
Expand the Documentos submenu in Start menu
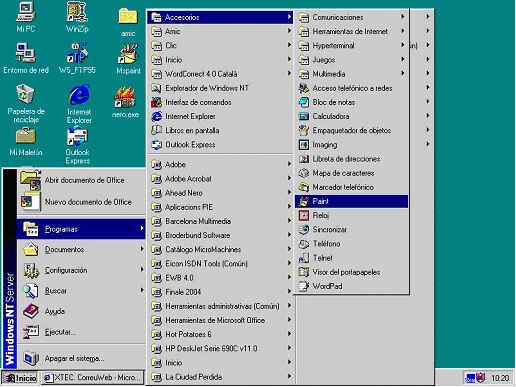coord(81,250)
